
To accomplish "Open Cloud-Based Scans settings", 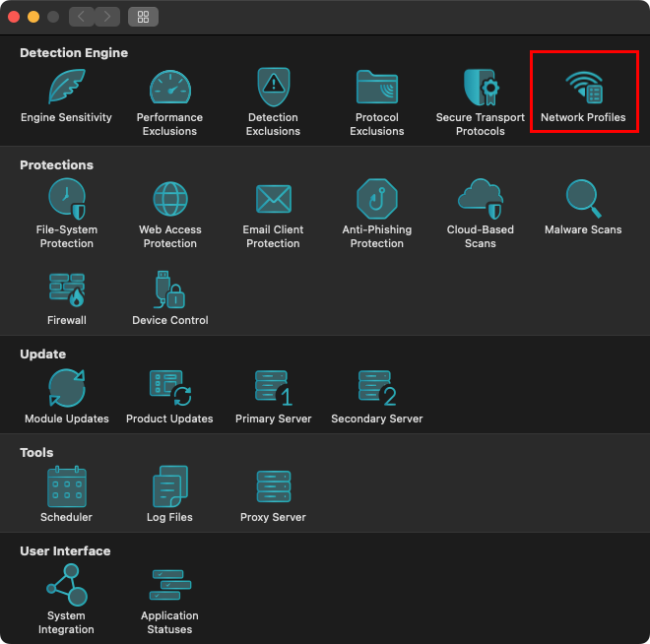I will click(x=481, y=200).
